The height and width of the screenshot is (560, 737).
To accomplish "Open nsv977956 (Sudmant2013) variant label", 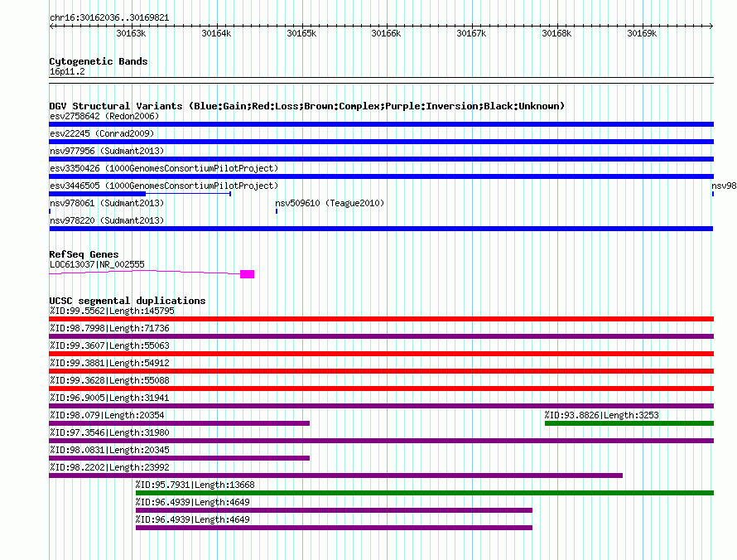I will point(107,151).
